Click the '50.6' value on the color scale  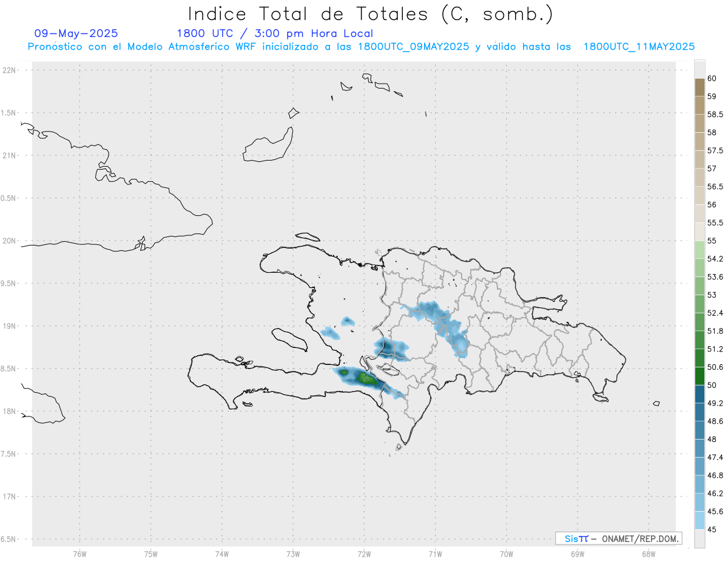[x=715, y=367]
